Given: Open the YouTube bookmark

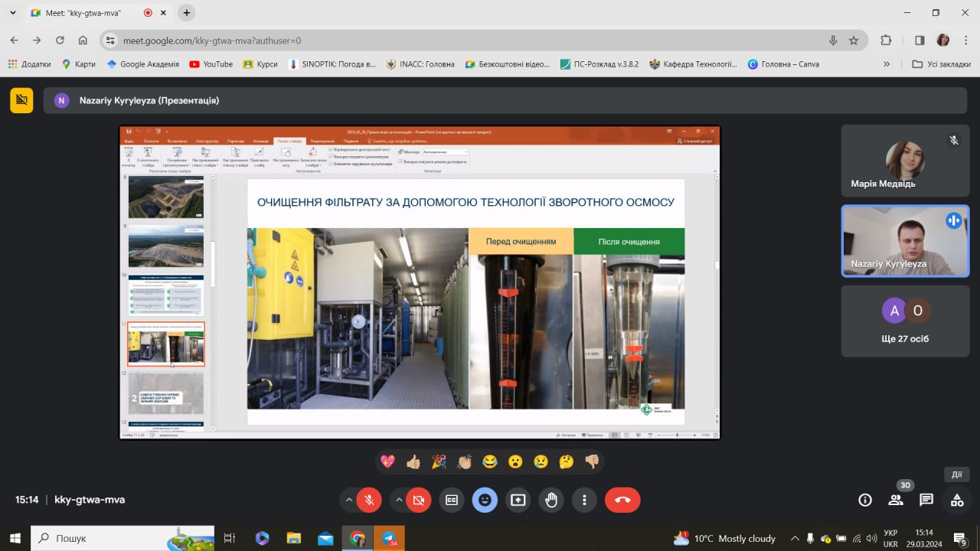Looking at the screenshot, I should pyautogui.click(x=211, y=64).
